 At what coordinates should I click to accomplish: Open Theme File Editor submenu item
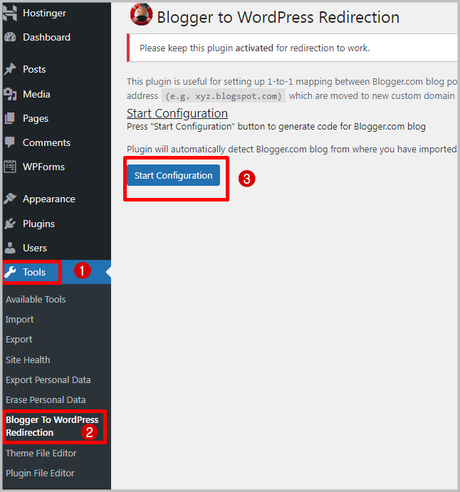coord(41,453)
